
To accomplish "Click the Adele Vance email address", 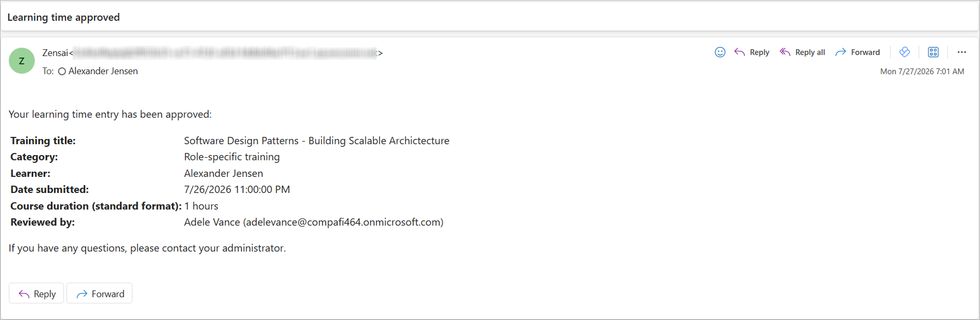I will (x=343, y=222).
